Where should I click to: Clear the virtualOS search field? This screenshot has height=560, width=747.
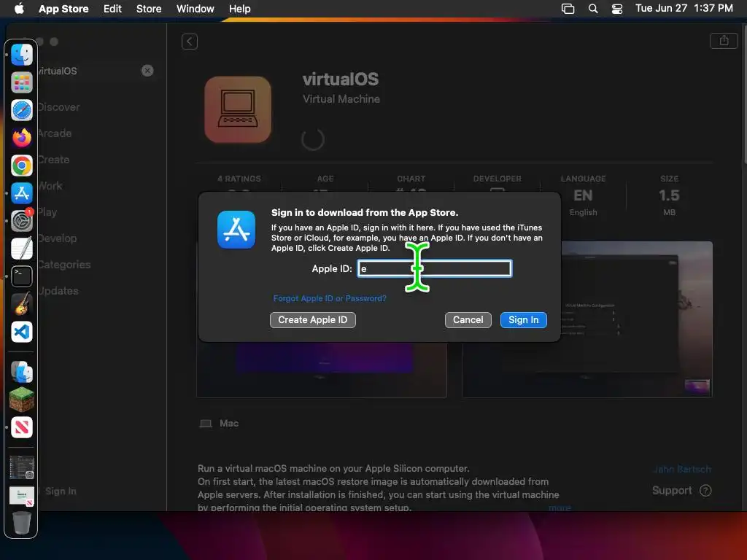(x=147, y=71)
